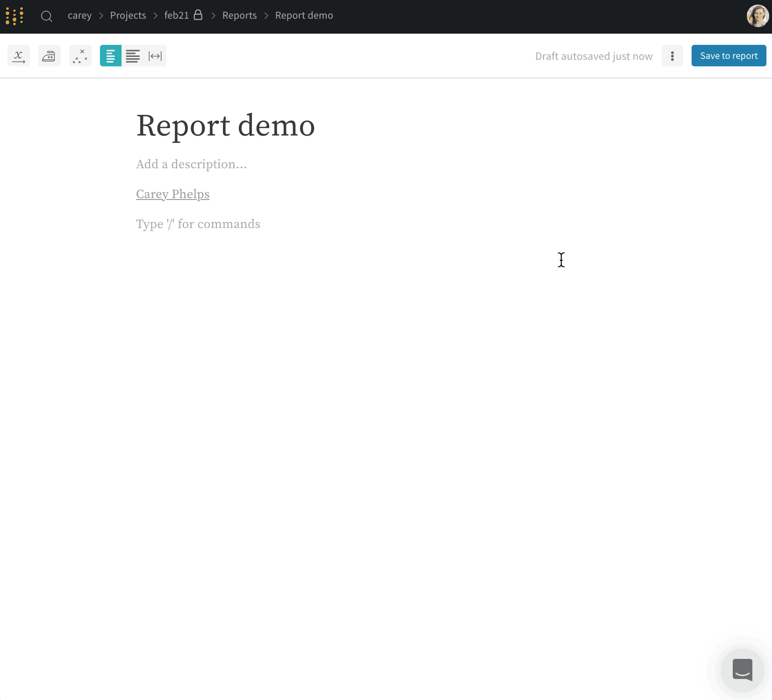Follow the Carey Phelps link

click(x=172, y=194)
